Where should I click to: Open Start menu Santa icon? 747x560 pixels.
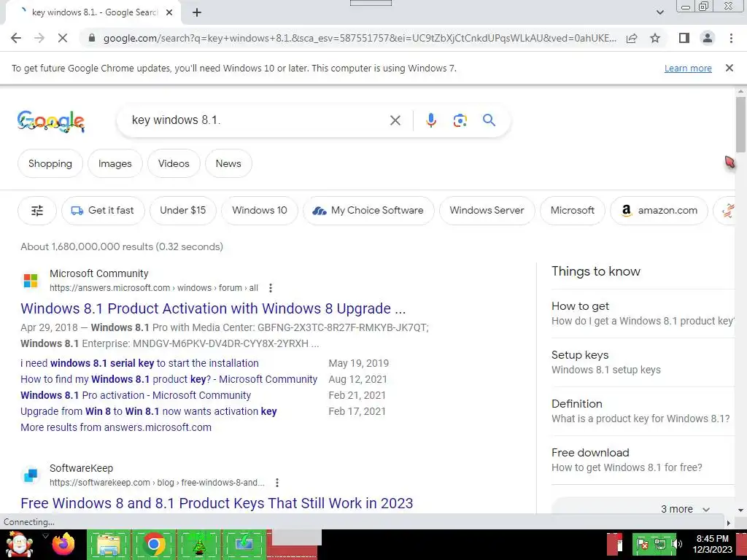[x=19, y=544]
